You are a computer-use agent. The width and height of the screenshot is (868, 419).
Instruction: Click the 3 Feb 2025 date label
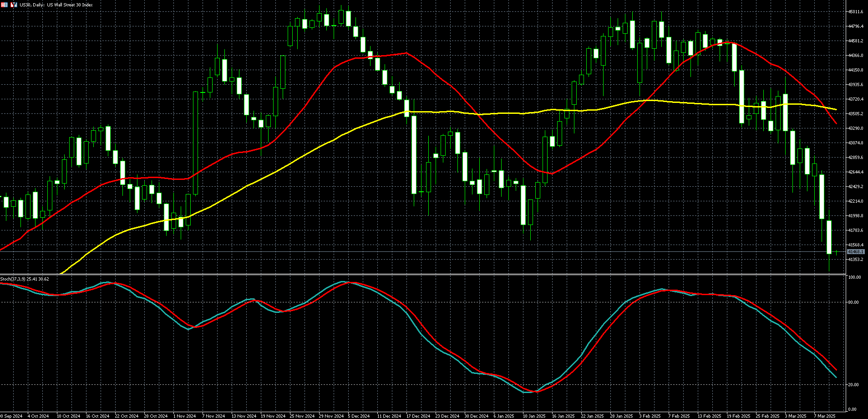649,416
